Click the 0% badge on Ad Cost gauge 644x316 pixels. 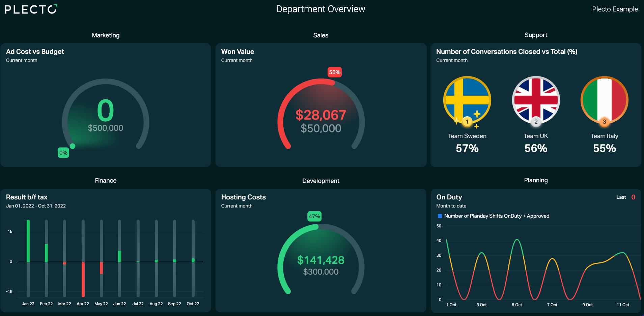tap(63, 153)
